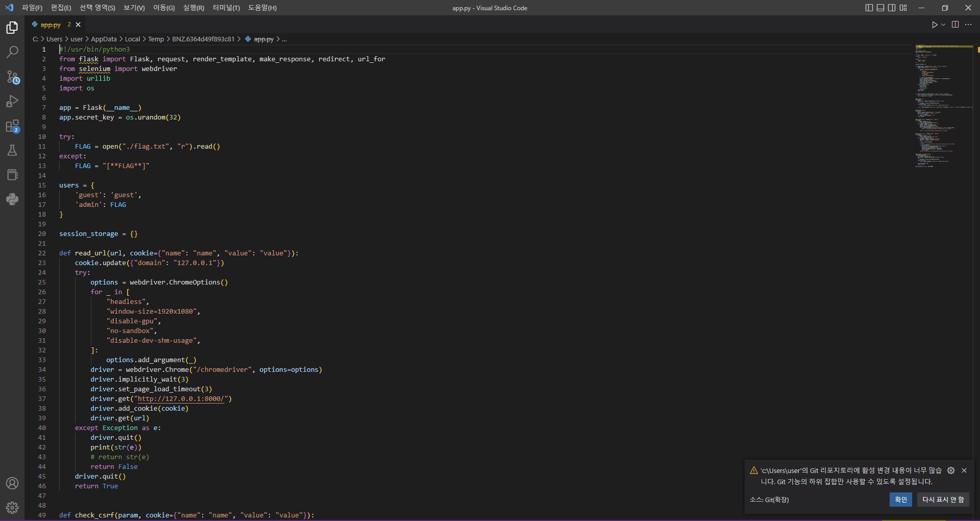Screen dimensions: 980x521
Task: Select Temp breadcrumb segment
Action: pyautogui.click(x=156, y=39)
